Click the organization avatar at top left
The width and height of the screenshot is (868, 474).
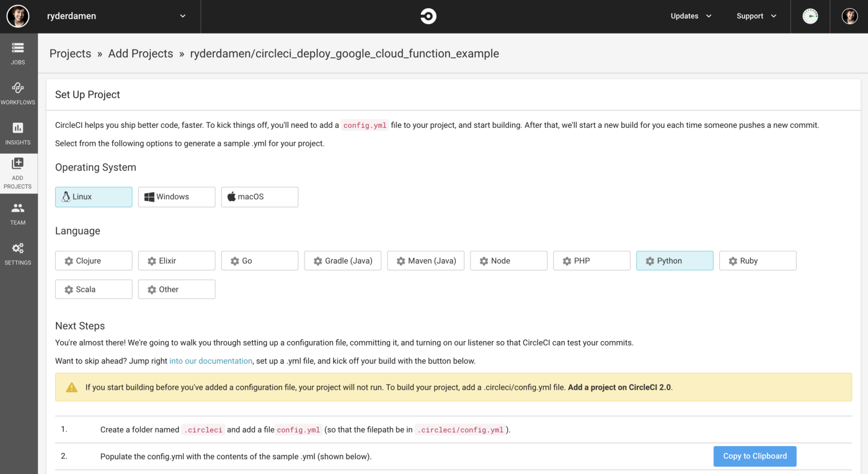pyautogui.click(x=18, y=16)
